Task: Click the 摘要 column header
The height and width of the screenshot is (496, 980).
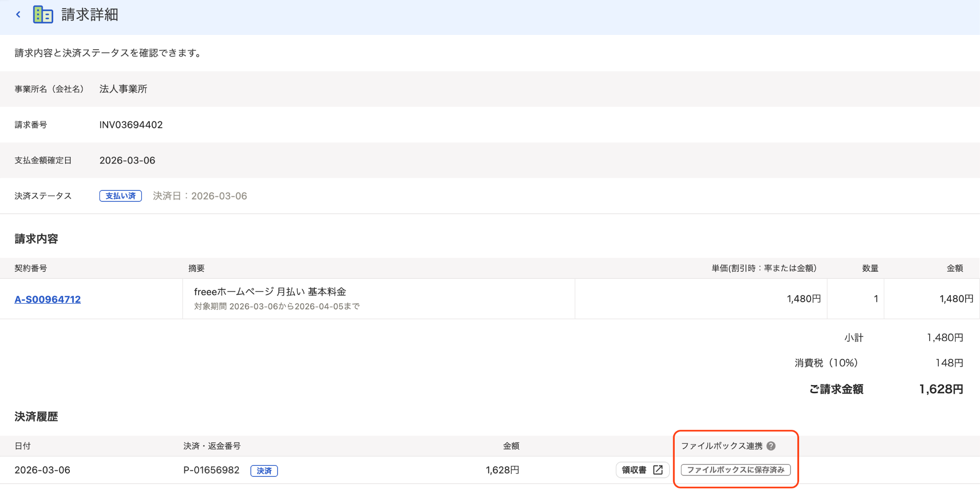Action: 196,268
